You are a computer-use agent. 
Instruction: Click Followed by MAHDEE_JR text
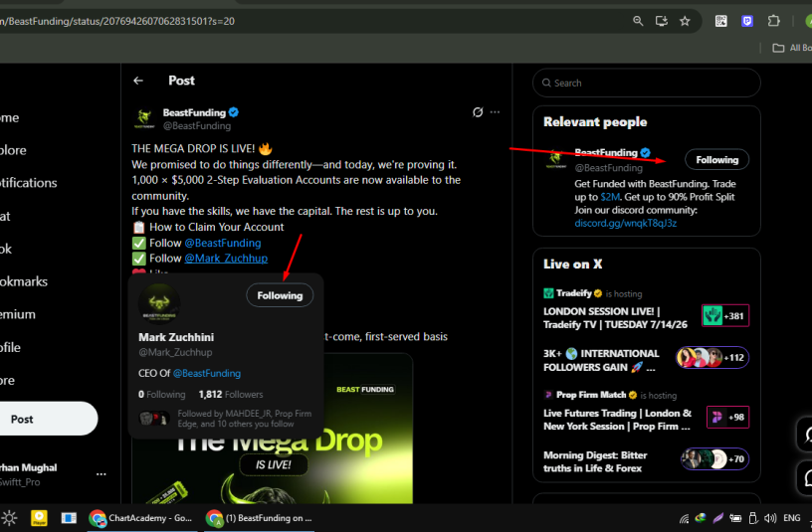coord(245,419)
